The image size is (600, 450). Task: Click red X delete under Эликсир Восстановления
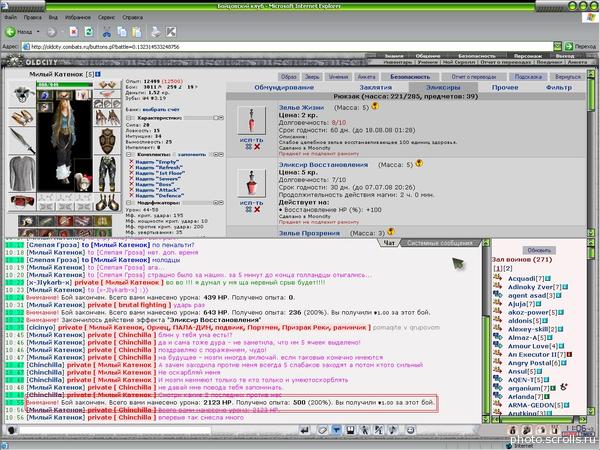(x=257, y=209)
